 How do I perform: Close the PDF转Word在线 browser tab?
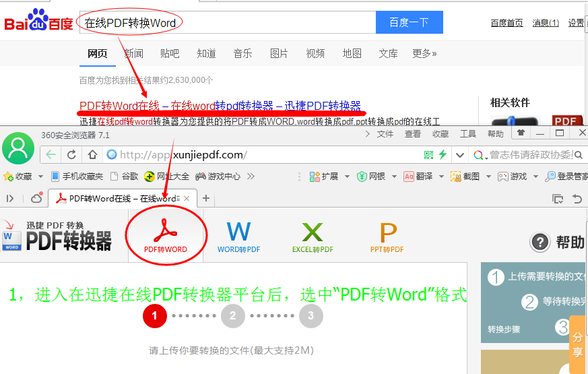pyautogui.click(x=187, y=198)
